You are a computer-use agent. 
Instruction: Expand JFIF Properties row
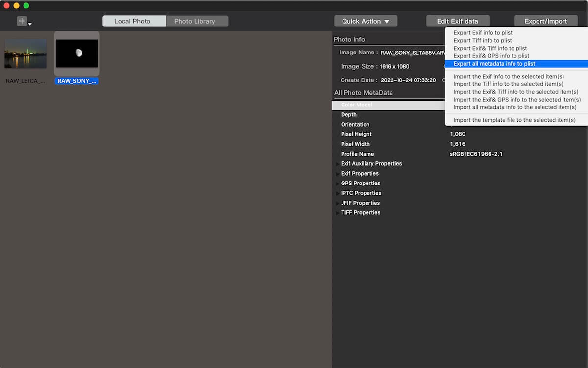(x=337, y=203)
